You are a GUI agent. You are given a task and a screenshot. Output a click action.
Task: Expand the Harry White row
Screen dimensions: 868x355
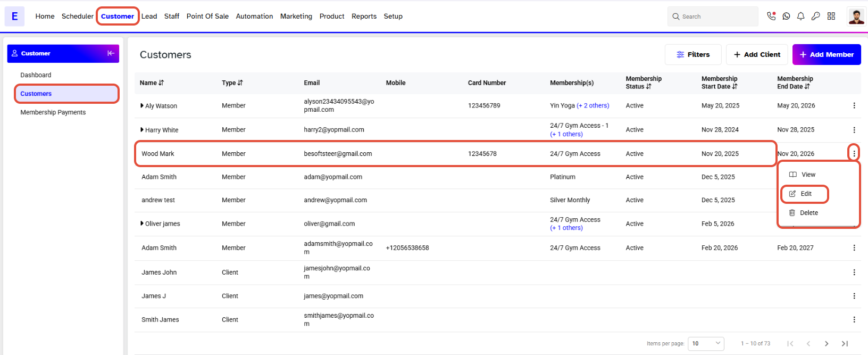[x=142, y=129]
